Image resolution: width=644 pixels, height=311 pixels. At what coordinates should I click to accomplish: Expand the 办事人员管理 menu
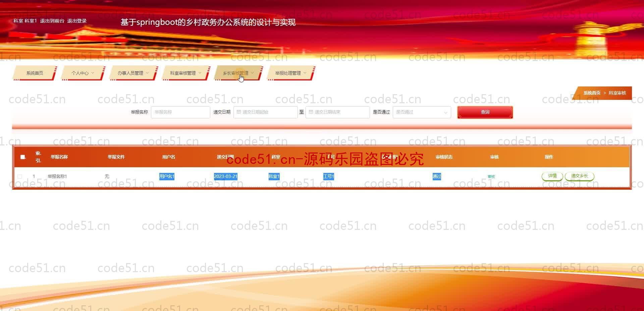coord(133,73)
